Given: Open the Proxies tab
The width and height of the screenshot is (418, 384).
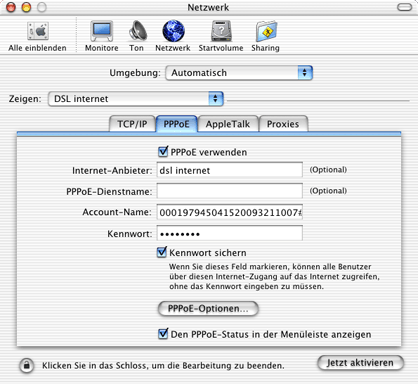Looking at the screenshot, I should coord(283,124).
